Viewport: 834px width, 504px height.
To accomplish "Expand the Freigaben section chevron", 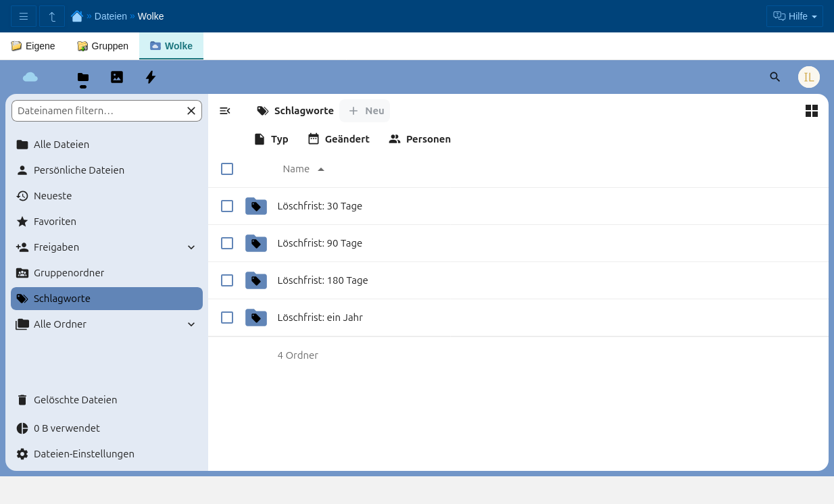I will click(191, 247).
